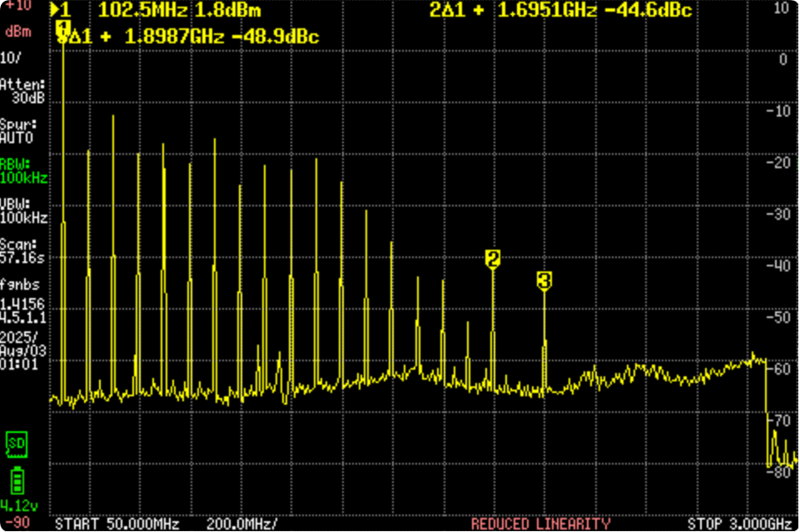This screenshot has width=800, height=532.
Task: Edit the STOP 3.000GHz frequency
Action: coord(740,524)
